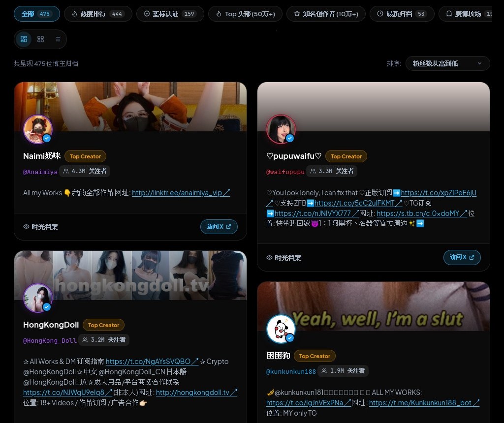Screen dimensions: 504x423
Task: Click Naimi奶咪 verified badge icon
Action: pos(47,138)
